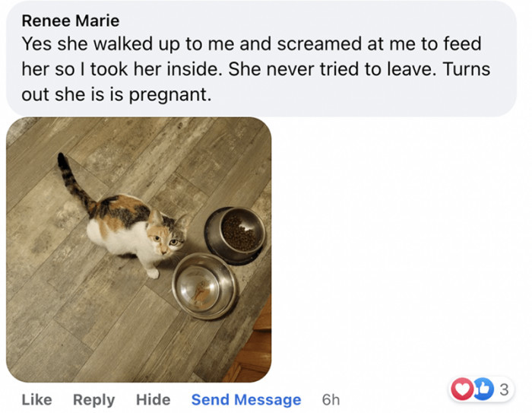Click the word "pregnant" in the comment
The width and height of the screenshot is (532, 413).
pos(170,95)
